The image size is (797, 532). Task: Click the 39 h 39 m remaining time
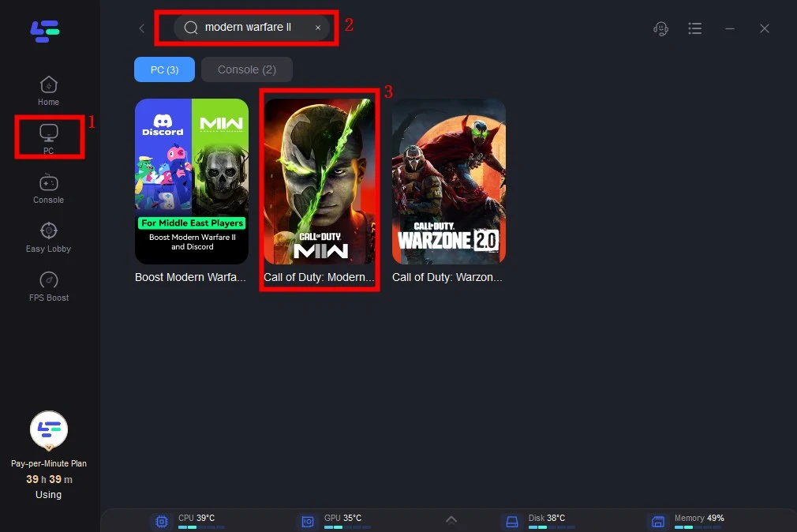49,479
